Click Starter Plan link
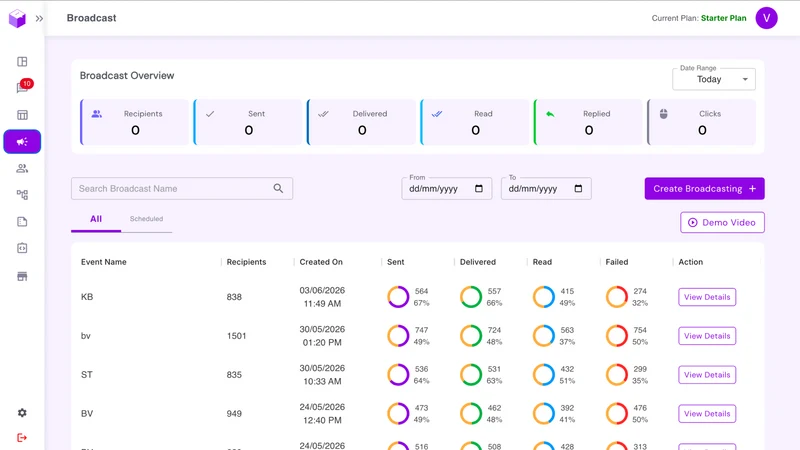This screenshot has height=450, width=800. [723, 18]
